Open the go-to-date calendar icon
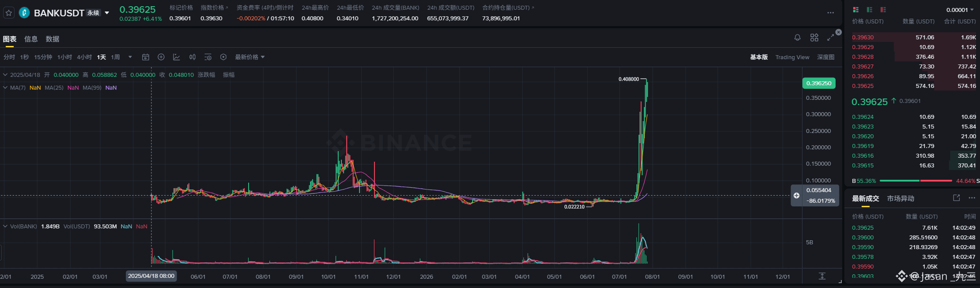The image size is (980, 288). coord(146,57)
